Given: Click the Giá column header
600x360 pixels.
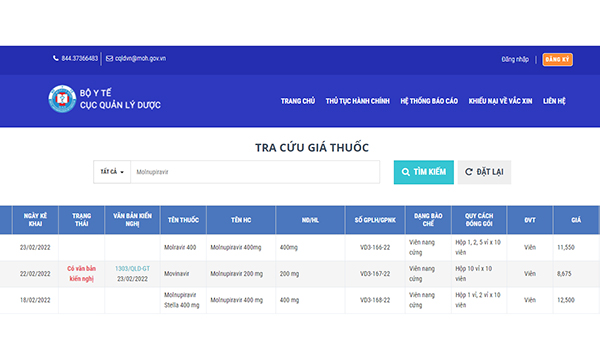Looking at the screenshot, I should click(x=576, y=220).
